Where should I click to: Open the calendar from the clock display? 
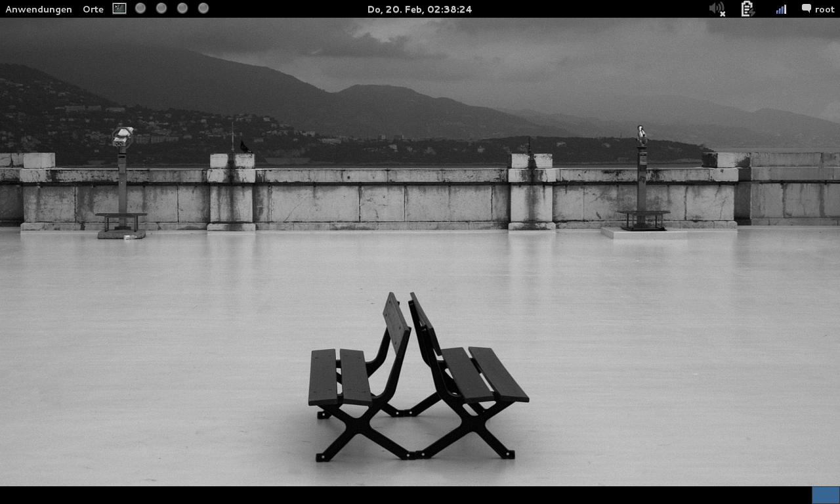[x=419, y=9]
